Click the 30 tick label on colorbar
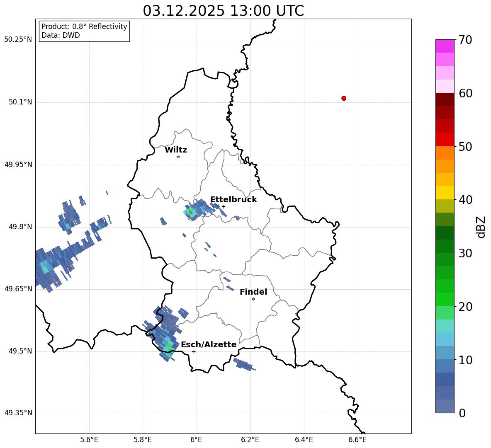The width and height of the screenshot is (491, 448). 465,253
